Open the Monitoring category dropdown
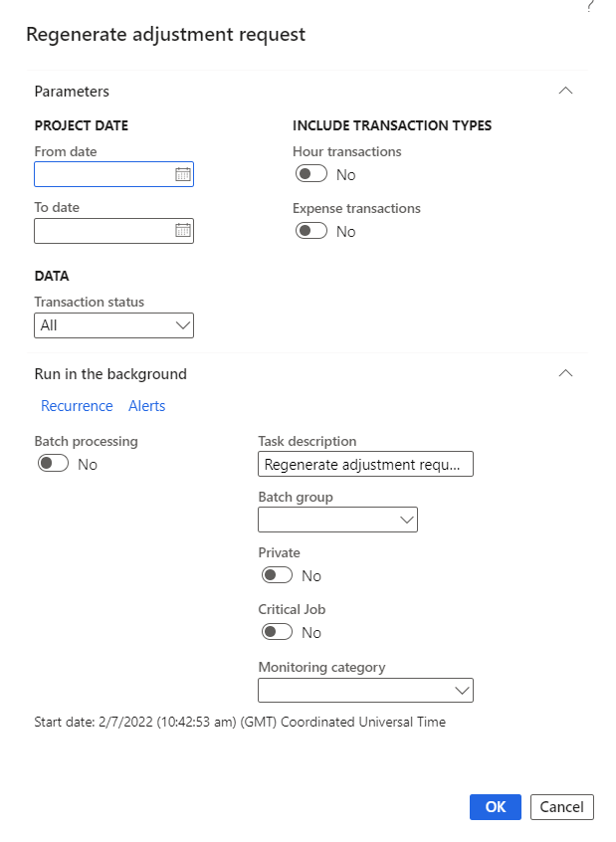The image size is (616, 842). [x=365, y=691]
